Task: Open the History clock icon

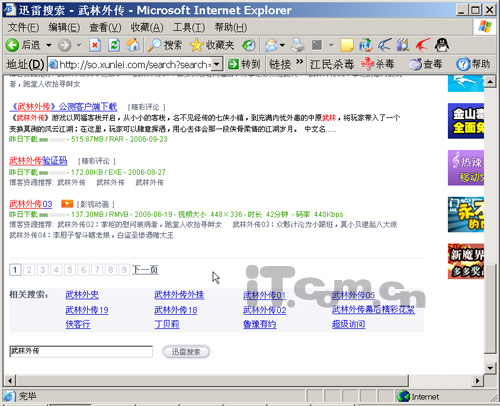Action: click(x=249, y=45)
